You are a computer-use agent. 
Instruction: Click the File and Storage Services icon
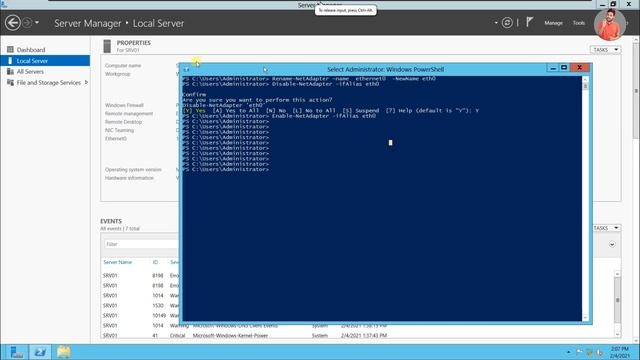(x=10, y=82)
